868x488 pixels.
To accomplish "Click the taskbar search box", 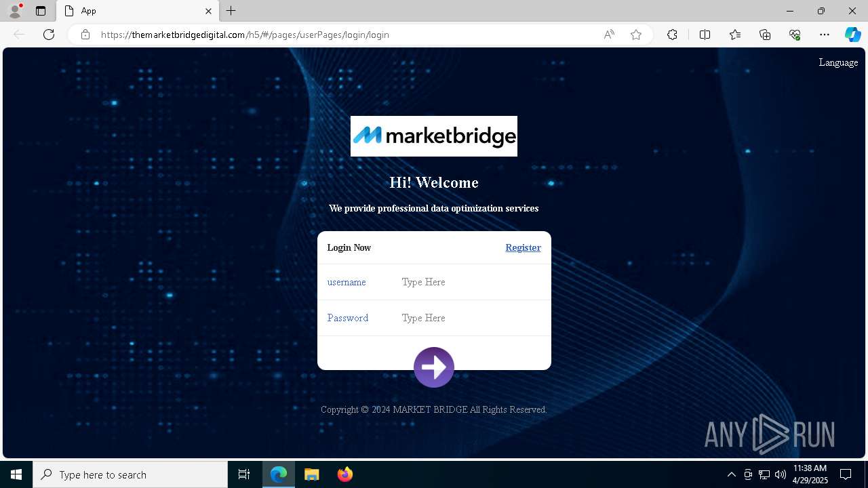I will pos(130,474).
